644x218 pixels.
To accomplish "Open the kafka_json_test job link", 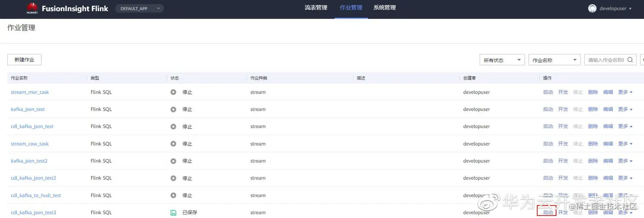I will pyautogui.click(x=28, y=109).
